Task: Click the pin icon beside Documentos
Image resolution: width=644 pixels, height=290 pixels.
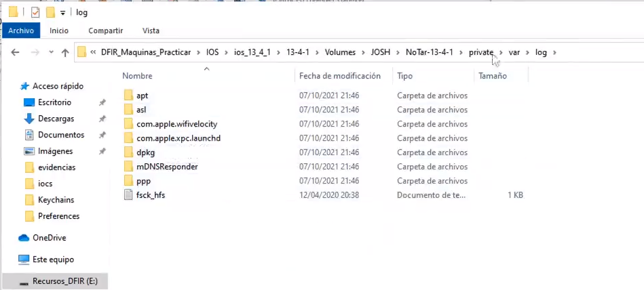Action: coord(102,135)
